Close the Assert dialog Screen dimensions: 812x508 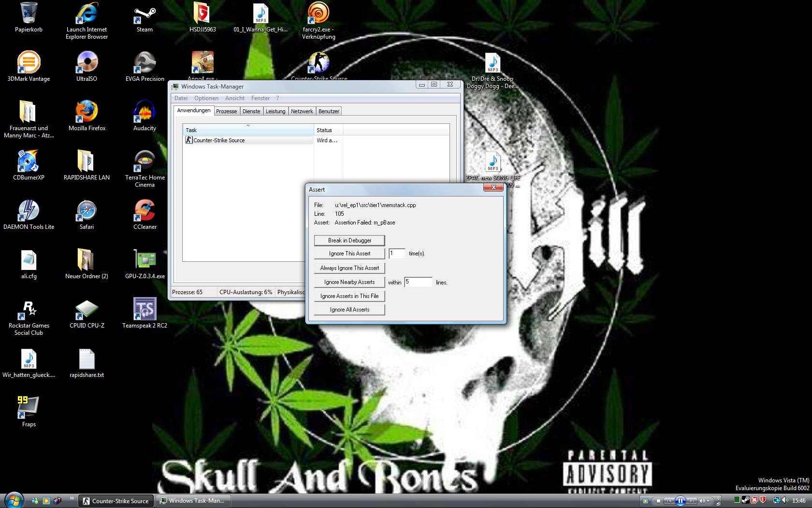[493, 187]
